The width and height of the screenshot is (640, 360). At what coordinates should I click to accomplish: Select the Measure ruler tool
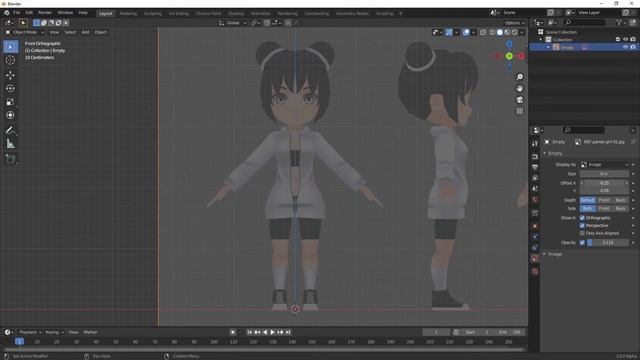[x=10, y=144]
